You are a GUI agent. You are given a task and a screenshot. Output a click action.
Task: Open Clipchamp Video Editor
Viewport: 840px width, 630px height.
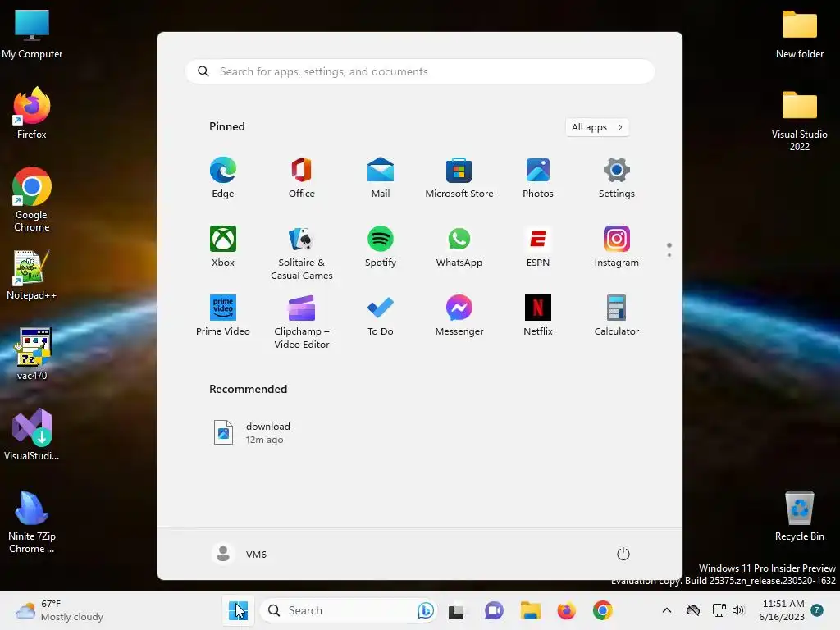[x=302, y=322]
